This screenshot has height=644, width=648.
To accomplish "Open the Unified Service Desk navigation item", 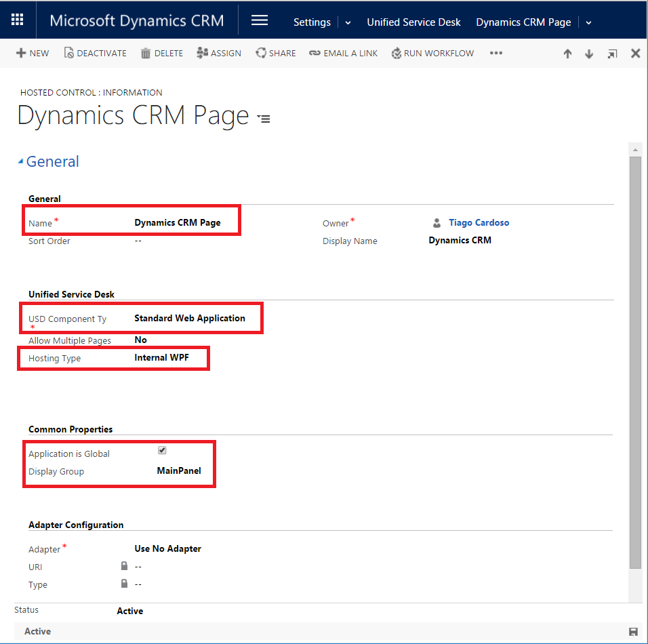I will tap(413, 22).
